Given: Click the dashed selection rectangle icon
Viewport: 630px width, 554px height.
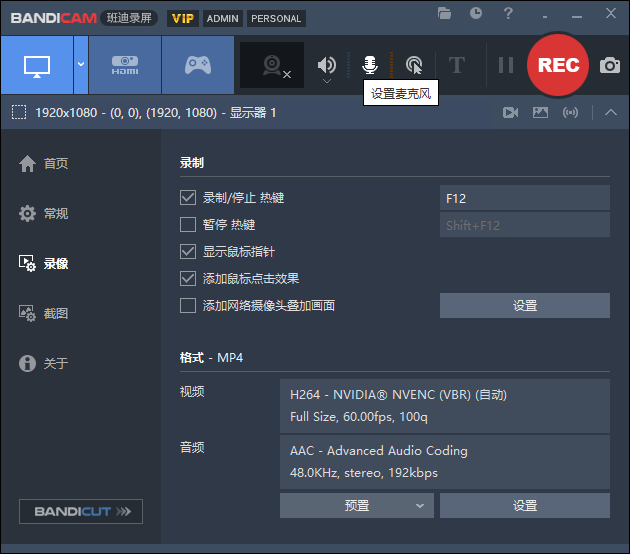Looking at the screenshot, I should [x=19, y=112].
